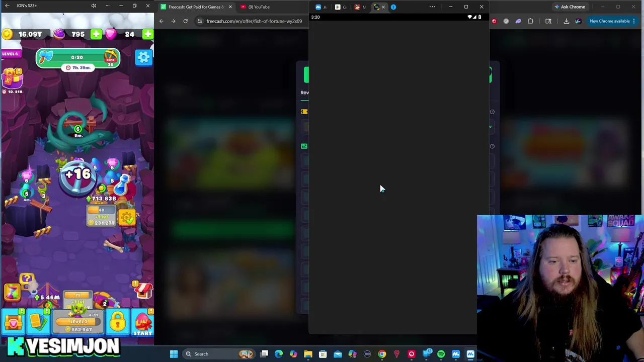The height and width of the screenshot is (362, 644).
Task: Select the red game tab in the emulator window
Action: (360, 7)
